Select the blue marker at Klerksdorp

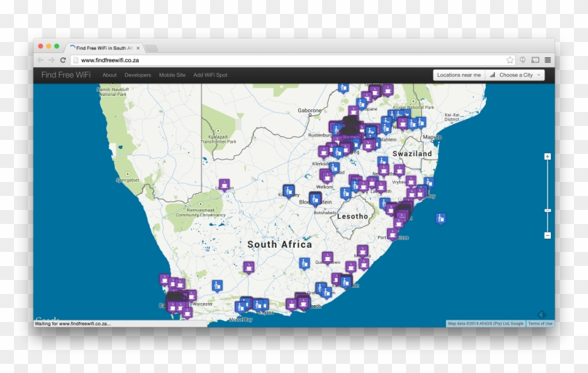pyautogui.click(x=334, y=167)
